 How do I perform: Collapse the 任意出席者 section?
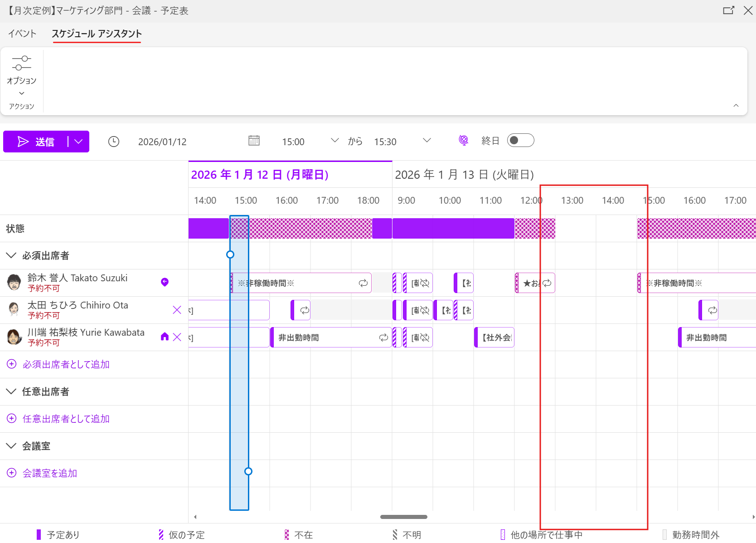pos(11,391)
